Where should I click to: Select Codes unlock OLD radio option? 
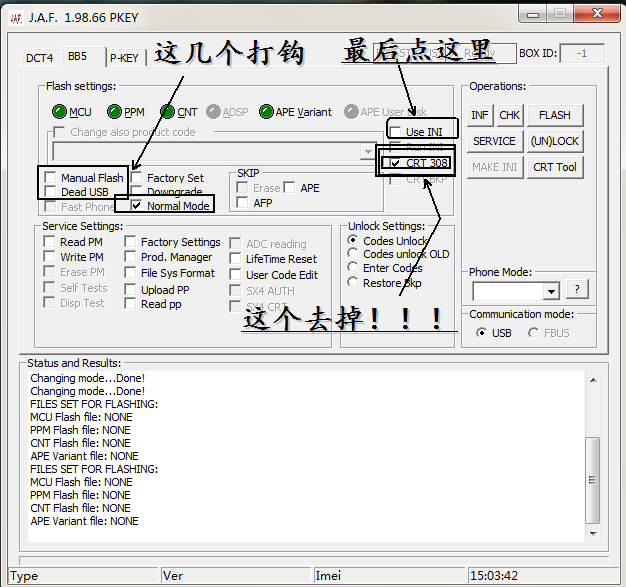coord(353,253)
